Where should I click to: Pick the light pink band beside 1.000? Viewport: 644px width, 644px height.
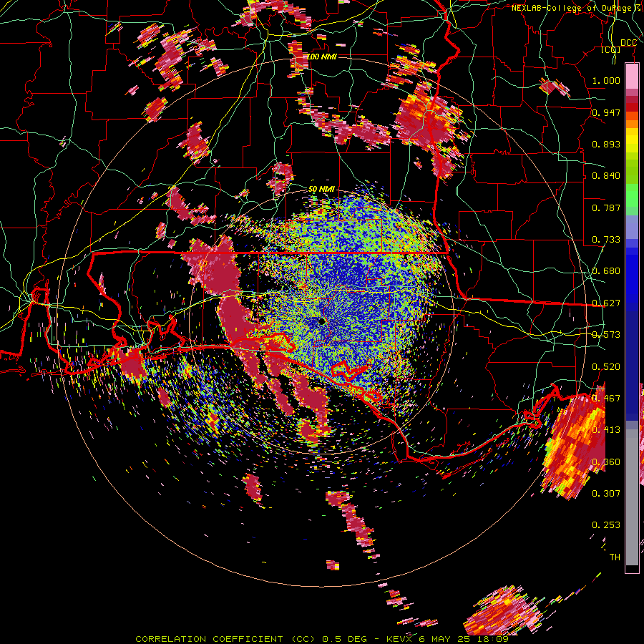pos(632,77)
